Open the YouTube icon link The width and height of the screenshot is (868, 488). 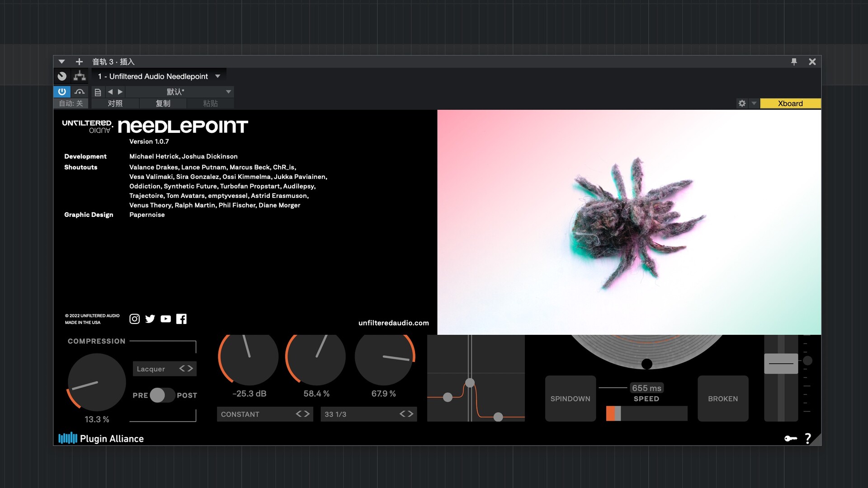(x=166, y=319)
